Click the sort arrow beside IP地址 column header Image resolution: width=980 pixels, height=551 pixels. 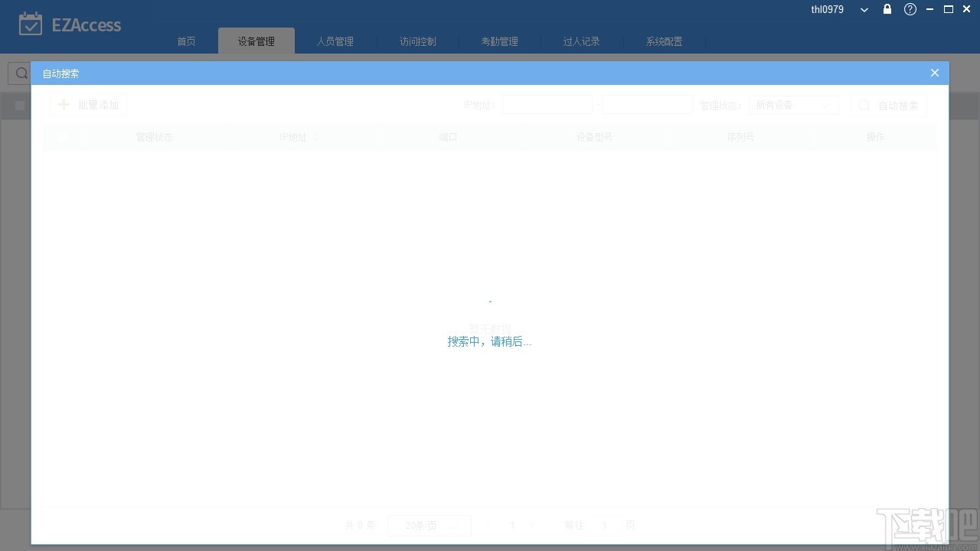[317, 137]
